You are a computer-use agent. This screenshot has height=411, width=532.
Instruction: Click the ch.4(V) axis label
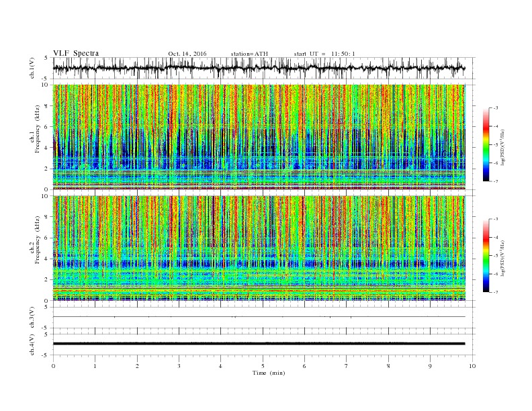32,345
